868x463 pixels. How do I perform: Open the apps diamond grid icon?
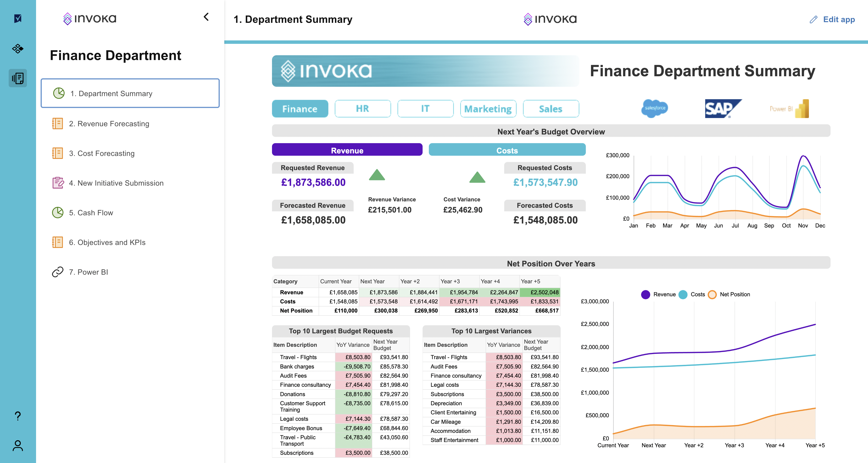18,49
